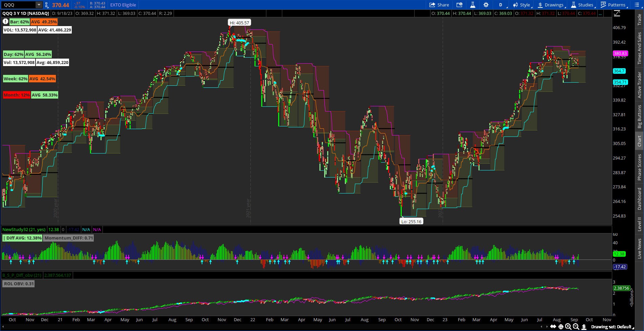Open the Drawing set: Default dropdown
The height and width of the screenshot is (331, 644).
[x=612, y=327]
